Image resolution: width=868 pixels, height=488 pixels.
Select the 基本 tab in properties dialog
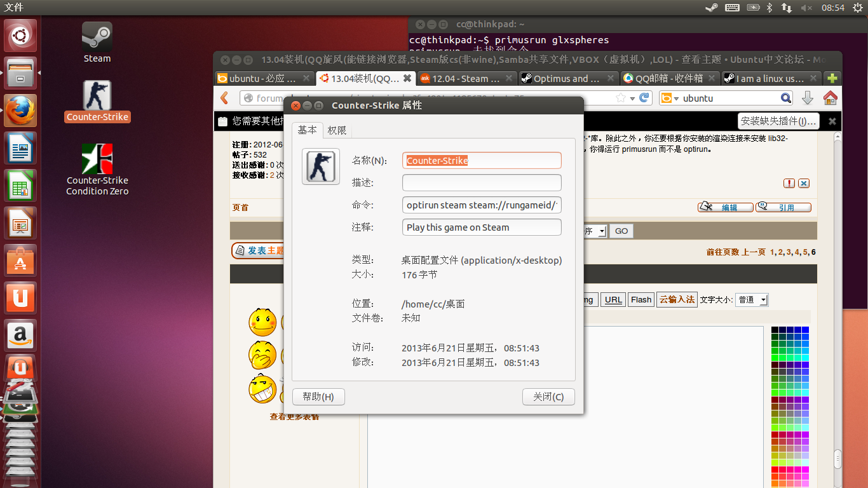coord(308,130)
